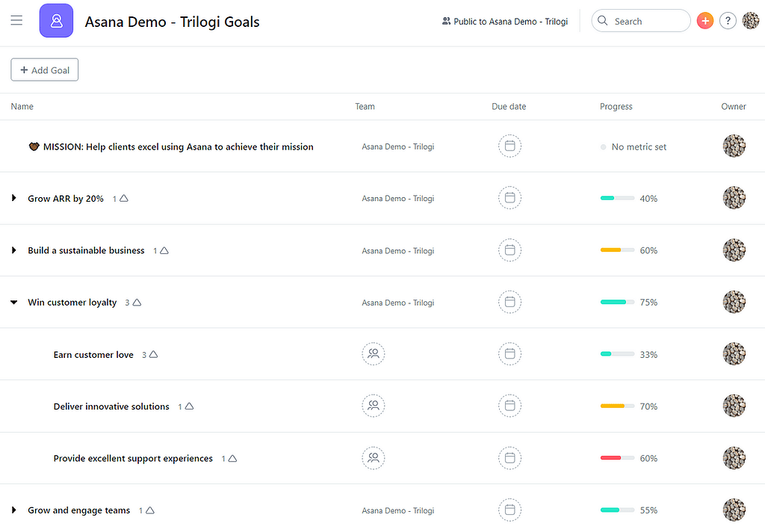Open the Win customer loyalty goal name
This screenshot has width=765, height=532.
click(x=72, y=302)
